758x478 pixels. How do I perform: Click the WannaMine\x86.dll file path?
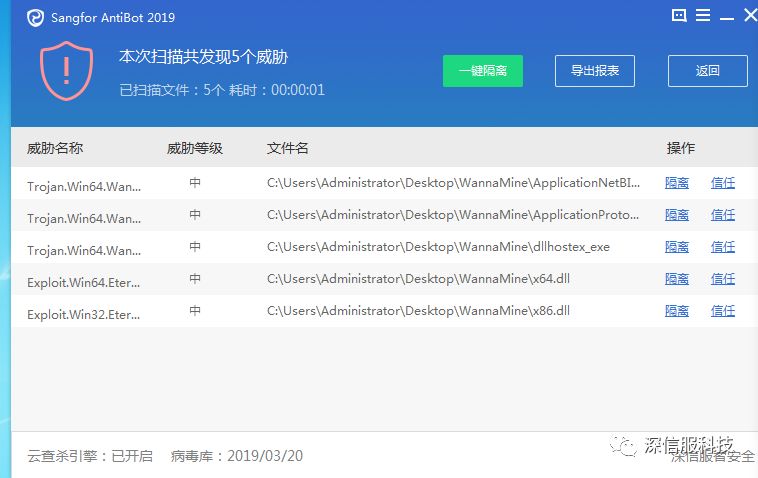point(418,310)
